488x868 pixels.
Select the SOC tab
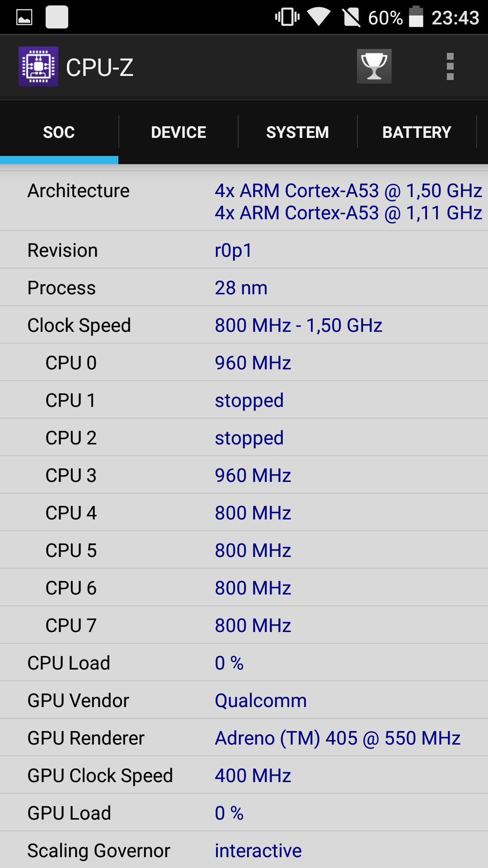click(x=59, y=132)
